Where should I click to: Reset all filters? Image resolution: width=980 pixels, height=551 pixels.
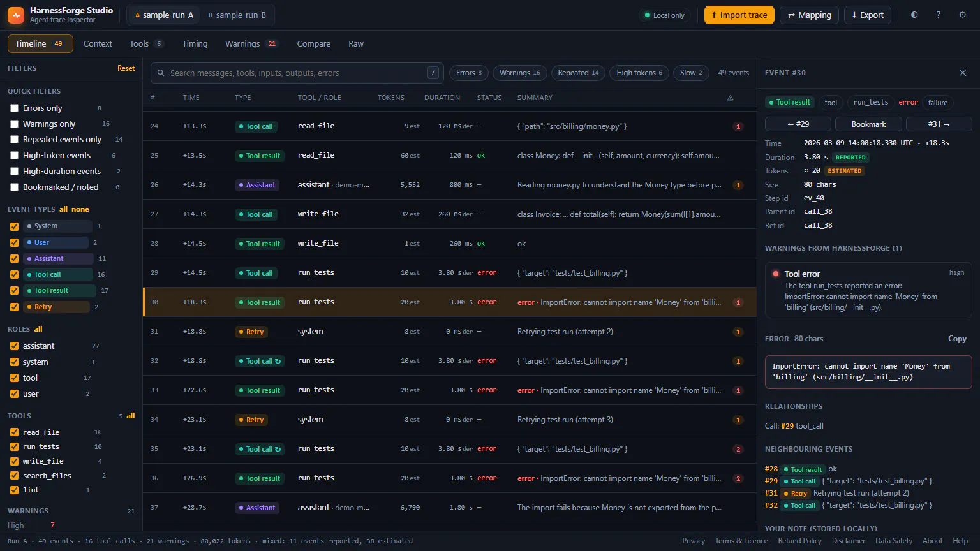coord(126,68)
